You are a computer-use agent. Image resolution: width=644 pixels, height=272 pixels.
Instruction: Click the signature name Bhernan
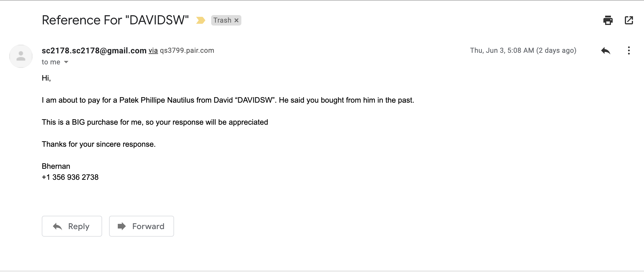(56, 166)
